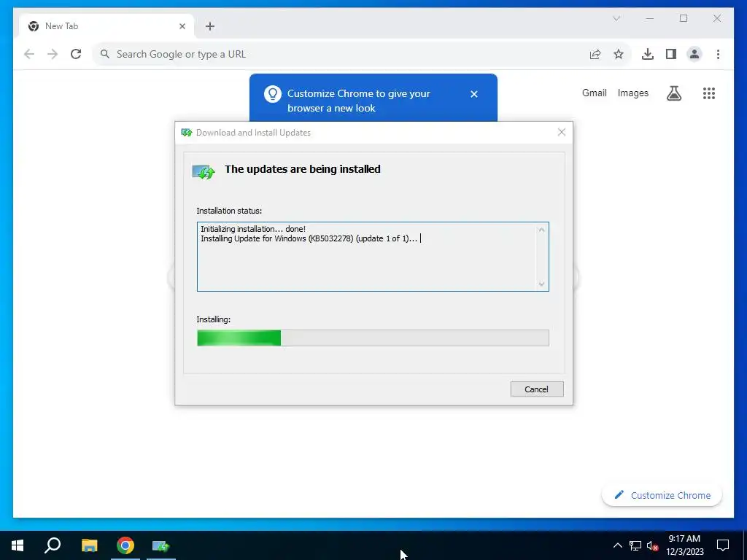Screen dimensions: 747x560
Task: Open the share this page icon
Action: coord(595,54)
